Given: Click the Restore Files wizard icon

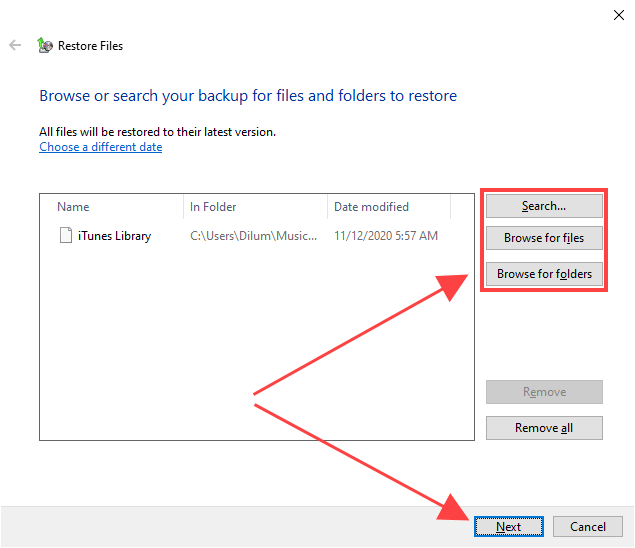Looking at the screenshot, I should pyautogui.click(x=44, y=45).
